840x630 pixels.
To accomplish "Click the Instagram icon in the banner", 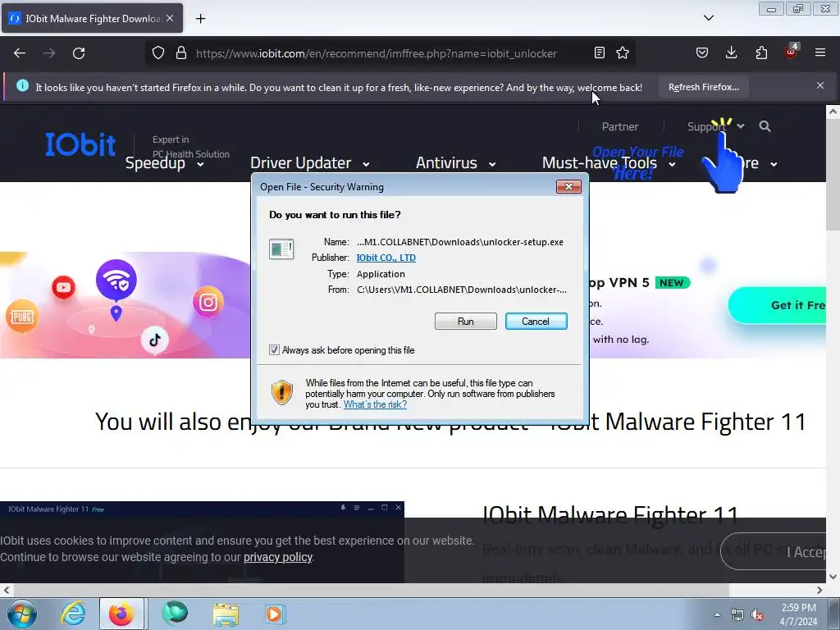I will (208, 303).
